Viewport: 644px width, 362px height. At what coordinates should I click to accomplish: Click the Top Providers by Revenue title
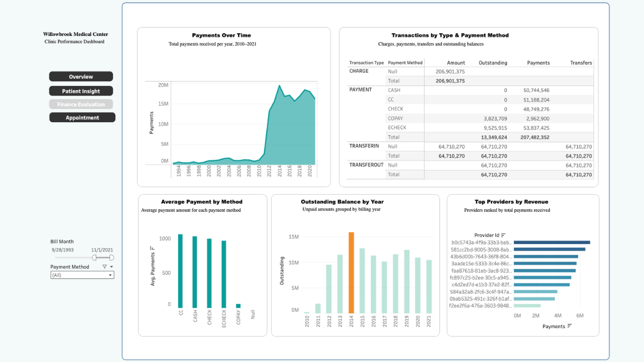pyautogui.click(x=511, y=202)
